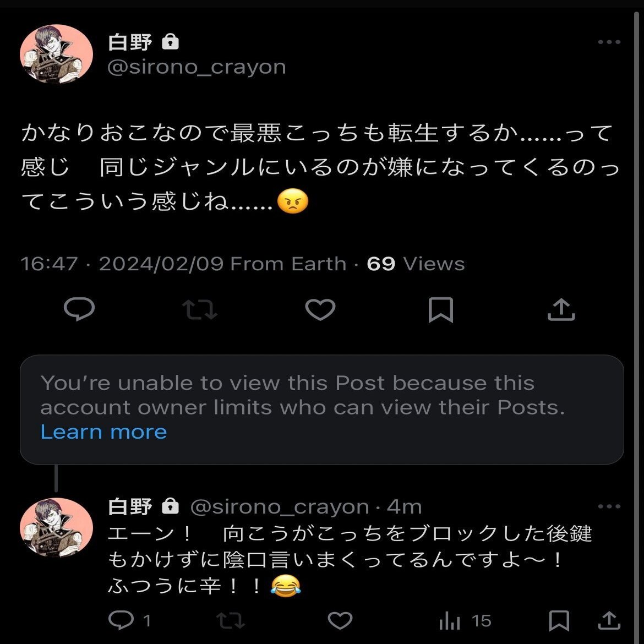644x644 pixels.
Task: Open reply author avatar
Action: [x=56, y=527]
